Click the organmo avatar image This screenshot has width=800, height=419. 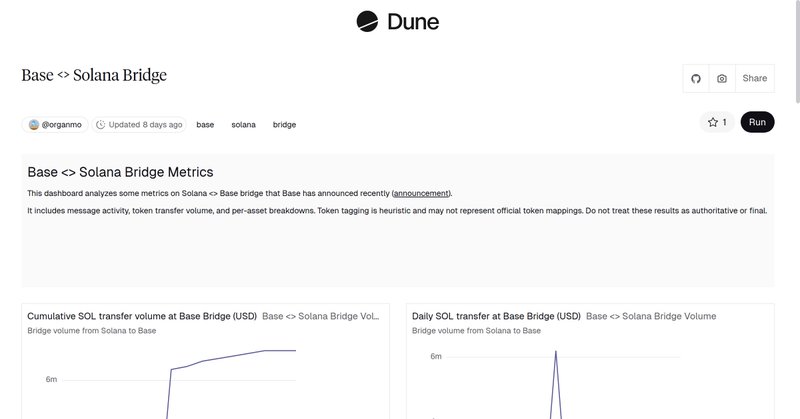(34, 125)
